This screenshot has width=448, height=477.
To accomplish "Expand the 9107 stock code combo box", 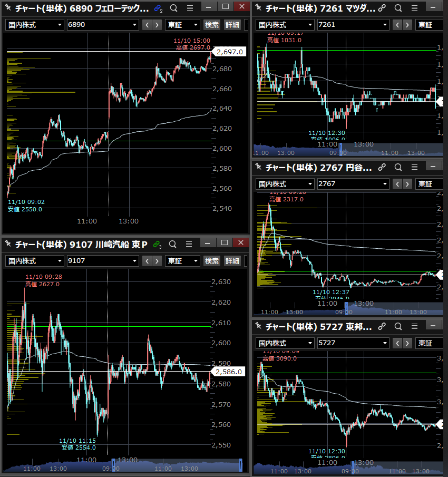I will [134, 261].
